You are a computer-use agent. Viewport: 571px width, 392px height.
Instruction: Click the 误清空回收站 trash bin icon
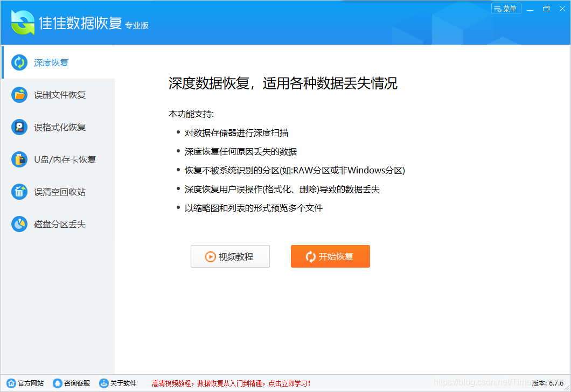click(x=19, y=192)
